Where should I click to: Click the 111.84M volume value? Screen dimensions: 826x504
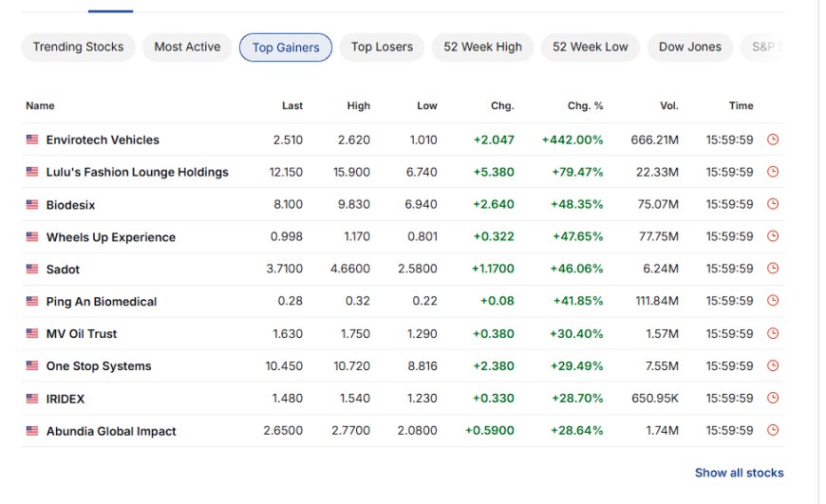click(x=657, y=301)
